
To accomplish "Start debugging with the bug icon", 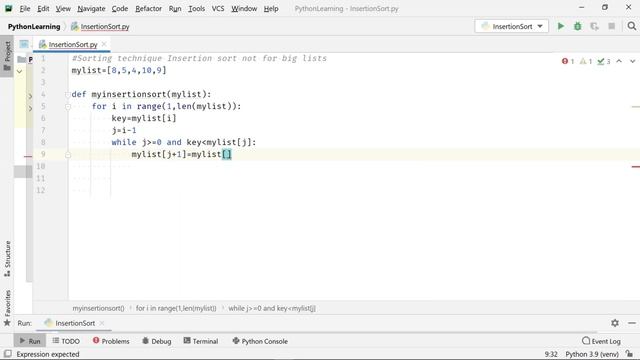I will [x=578, y=26].
